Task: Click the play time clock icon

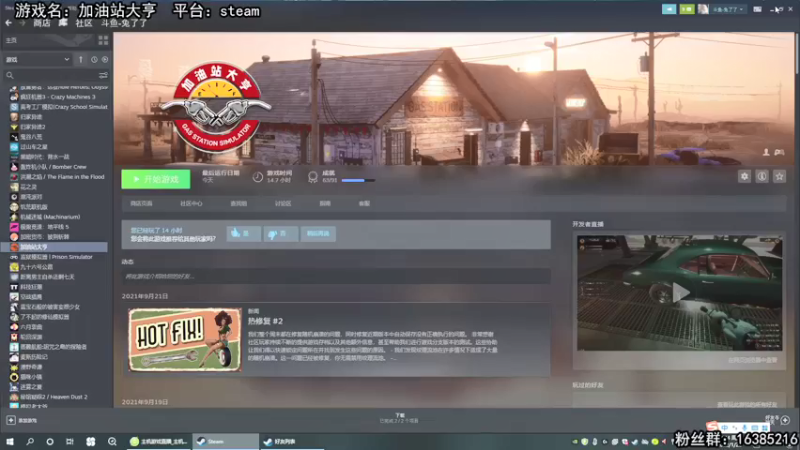Action: tap(258, 177)
